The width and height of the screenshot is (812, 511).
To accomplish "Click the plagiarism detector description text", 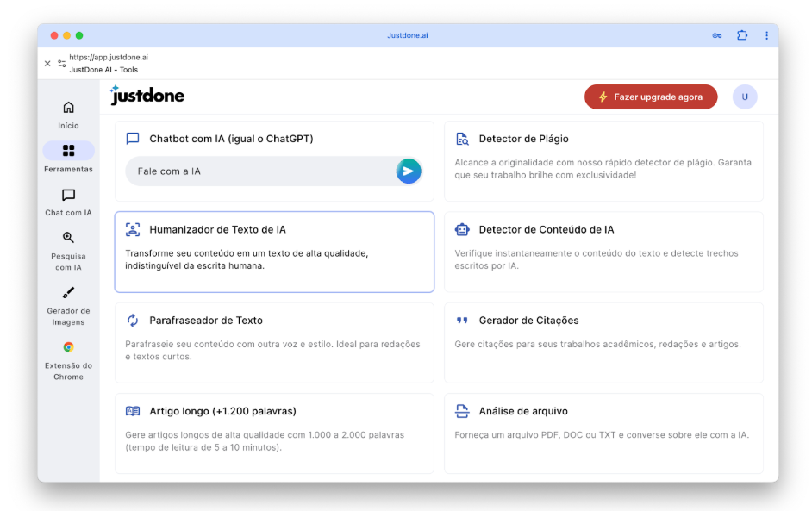I will (x=603, y=169).
